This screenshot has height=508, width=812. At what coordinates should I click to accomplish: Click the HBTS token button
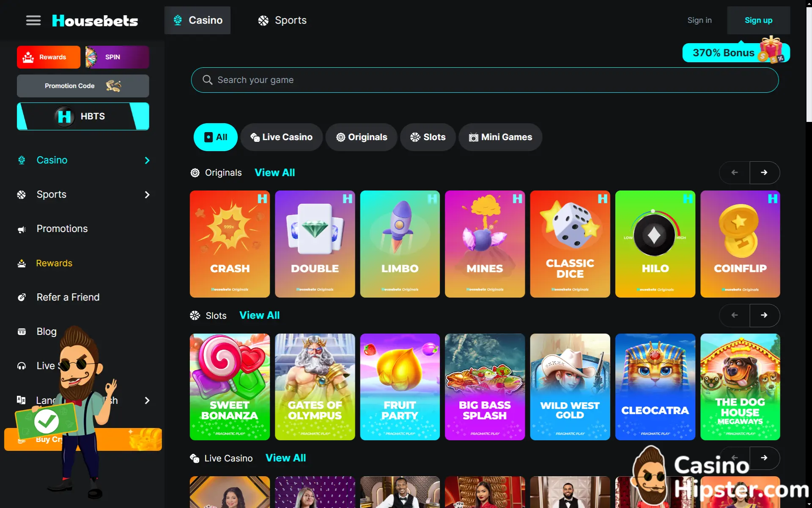click(x=83, y=116)
